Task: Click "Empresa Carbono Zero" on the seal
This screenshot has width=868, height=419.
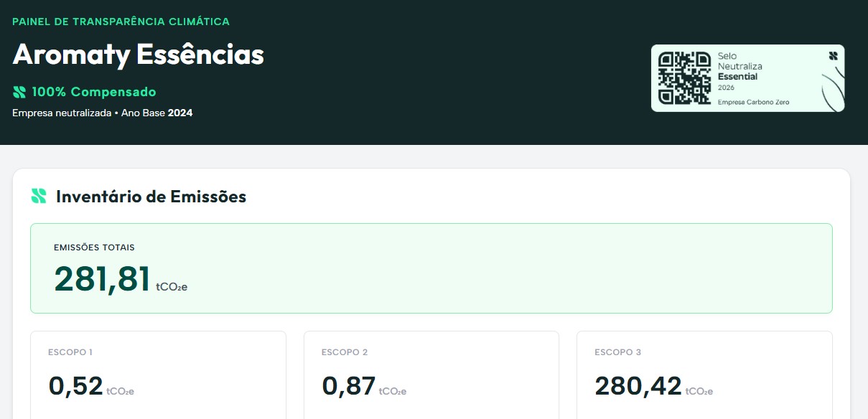Action: coord(753,102)
